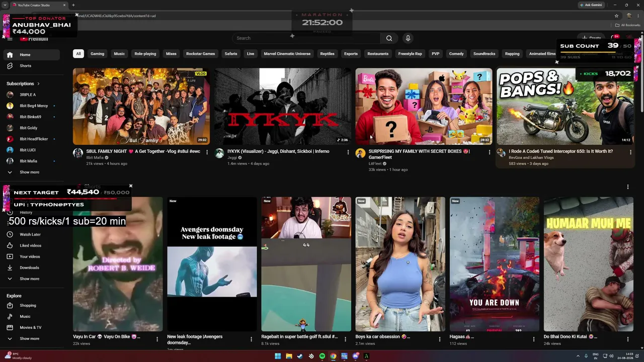Click the search magnifier button

[389, 38]
